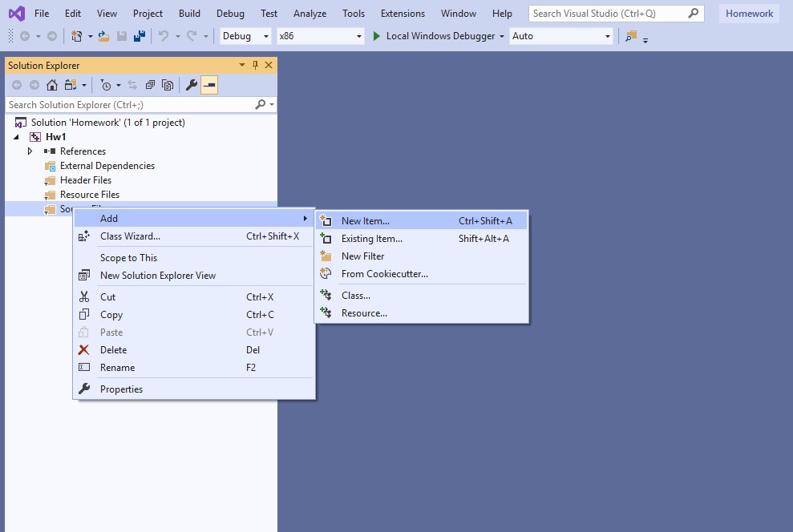Click the Home icon in Solution Explorer
Screen dimensions: 793x532
(51, 85)
